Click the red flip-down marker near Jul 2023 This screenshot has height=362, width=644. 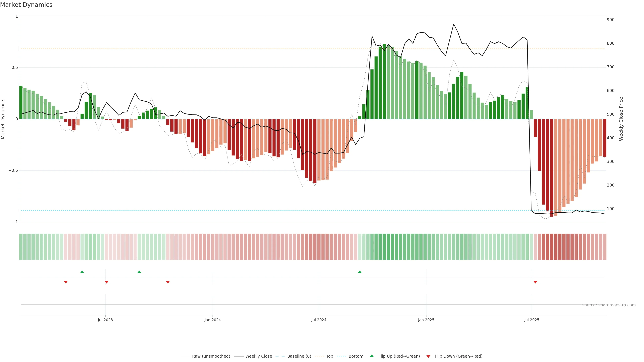point(106,282)
